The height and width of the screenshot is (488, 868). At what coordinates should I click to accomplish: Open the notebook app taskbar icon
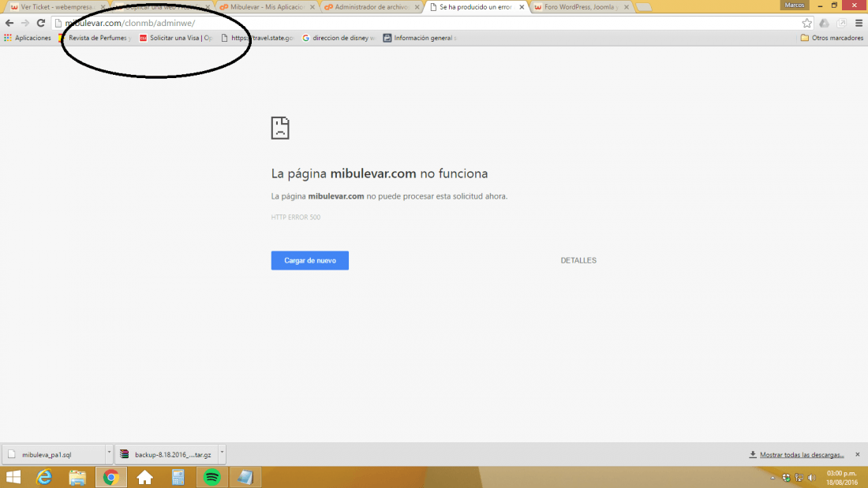[245, 477]
